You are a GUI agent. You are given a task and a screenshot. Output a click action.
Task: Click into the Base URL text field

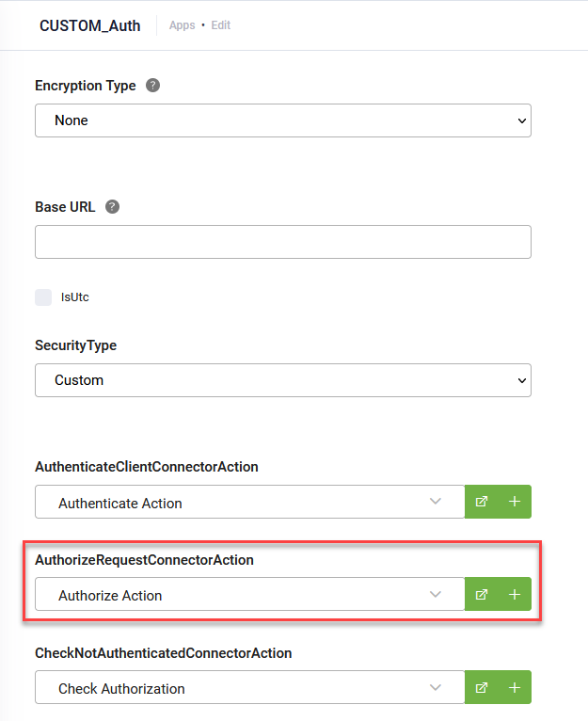pos(282,242)
